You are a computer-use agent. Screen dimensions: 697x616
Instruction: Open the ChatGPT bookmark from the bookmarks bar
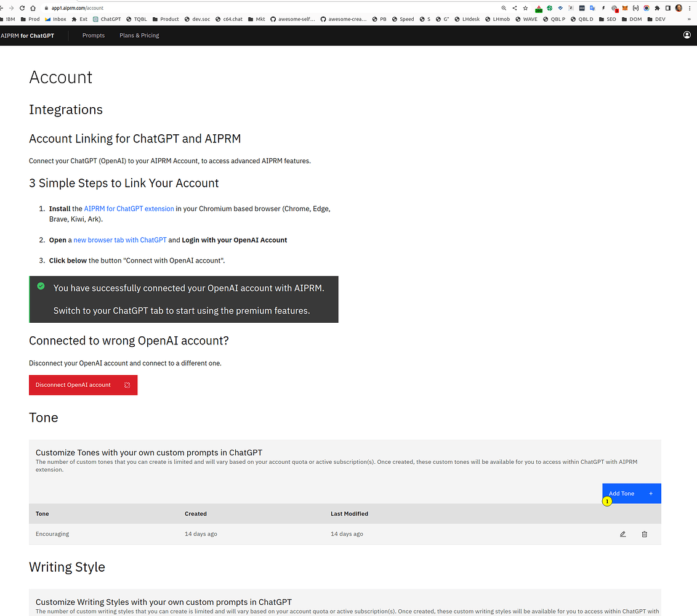click(107, 18)
